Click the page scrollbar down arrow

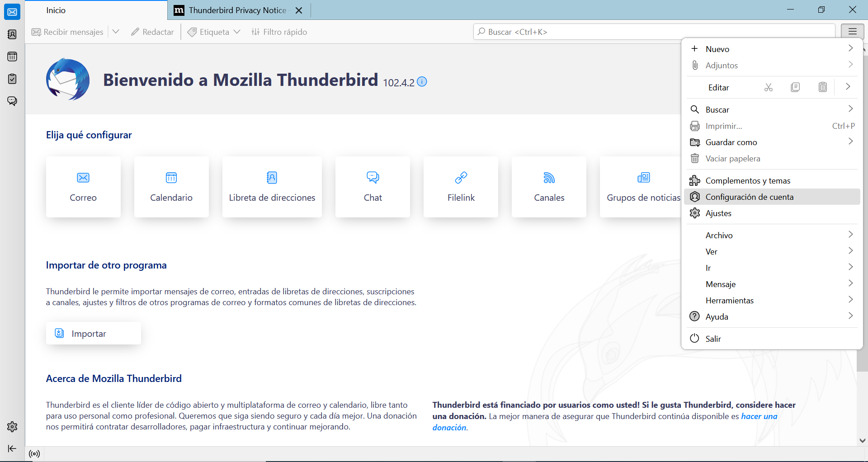862,440
